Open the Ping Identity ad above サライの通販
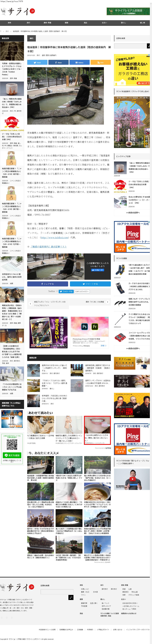This screenshot has width=152, height=644. pyautogui.click(x=132, y=237)
